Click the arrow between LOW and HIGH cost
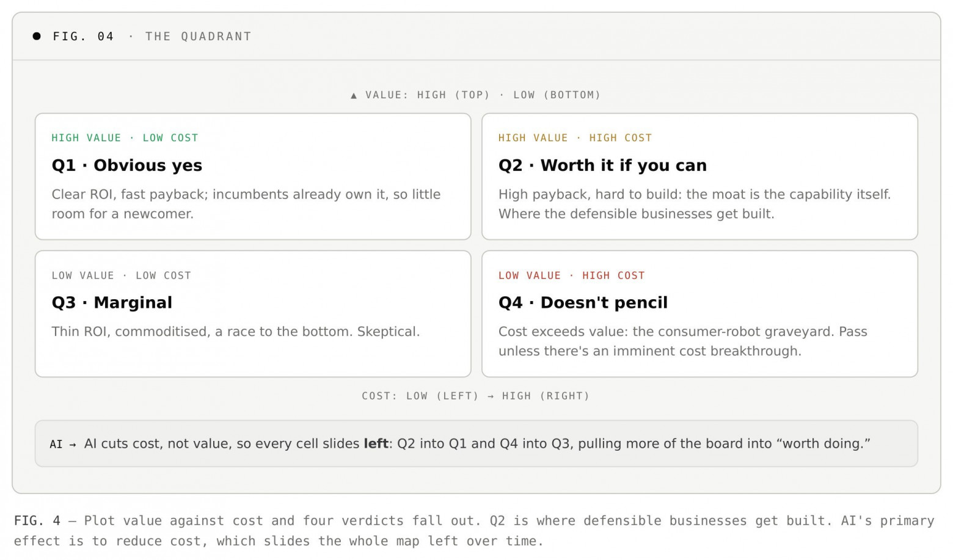This screenshot has width=953, height=560. click(491, 396)
